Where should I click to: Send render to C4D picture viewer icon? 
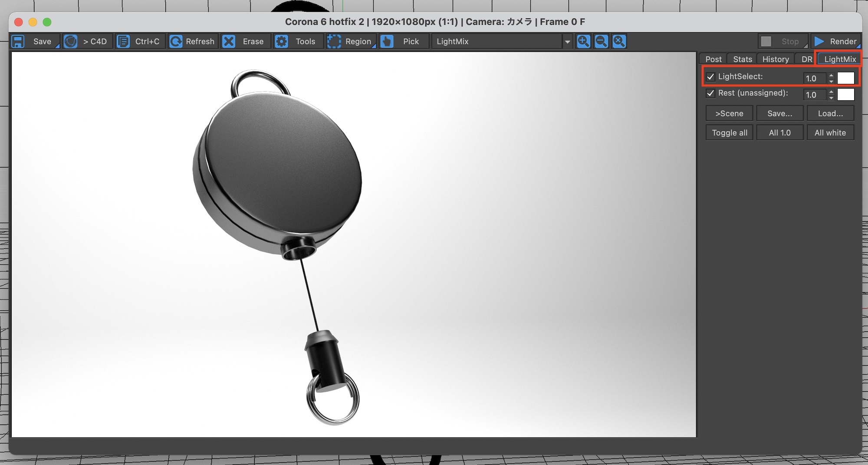pyautogui.click(x=70, y=42)
